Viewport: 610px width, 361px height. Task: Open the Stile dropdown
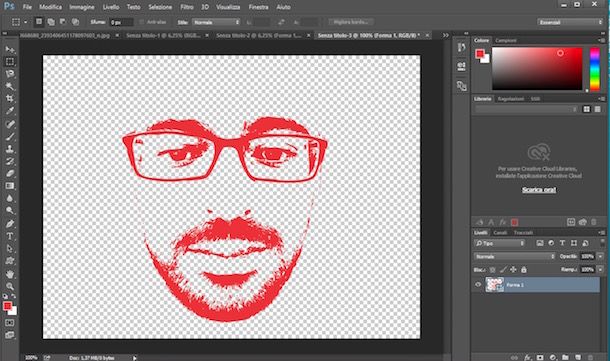pyautogui.click(x=216, y=22)
